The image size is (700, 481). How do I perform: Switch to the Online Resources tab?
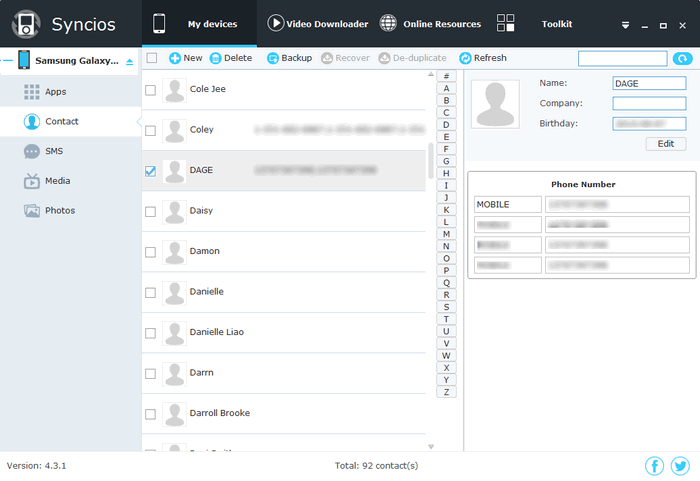(430, 24)
